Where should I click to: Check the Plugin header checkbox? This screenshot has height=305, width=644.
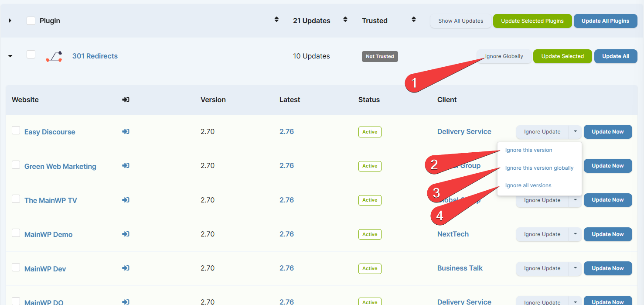click(x=31, y=20)
